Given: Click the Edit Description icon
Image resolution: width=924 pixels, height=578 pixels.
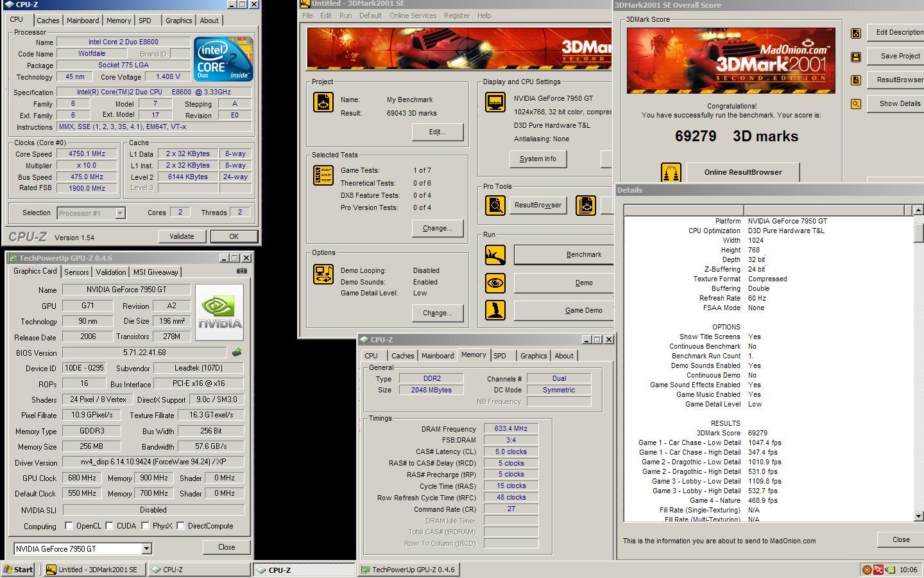Looking at the screenshot, I should click(x=856, y=33).
